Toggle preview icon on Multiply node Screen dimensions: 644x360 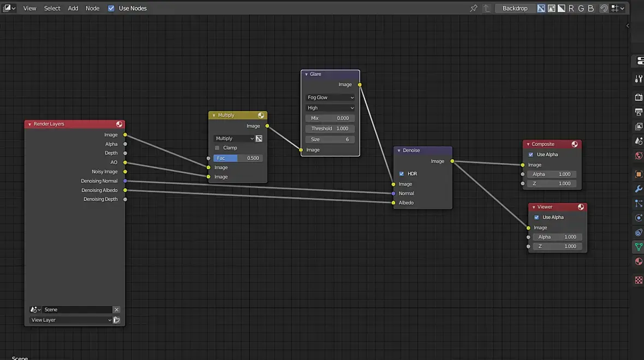[261, 115]
